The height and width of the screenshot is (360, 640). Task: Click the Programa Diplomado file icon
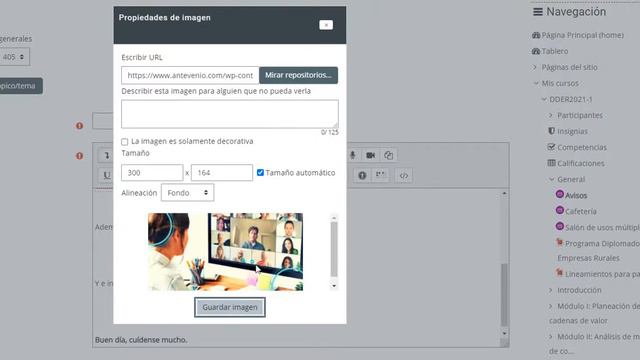(x=560, y=242)
